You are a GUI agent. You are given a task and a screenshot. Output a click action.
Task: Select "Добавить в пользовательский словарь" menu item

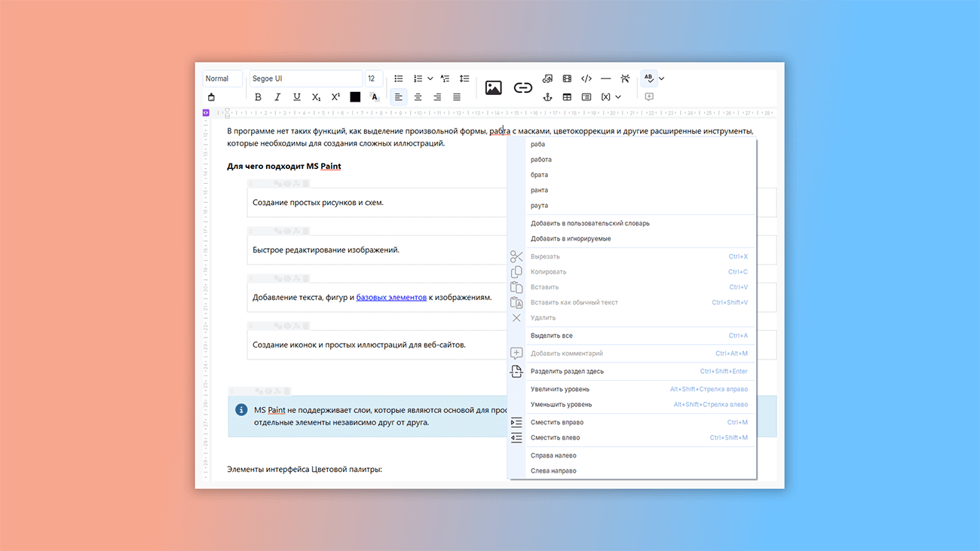click(x=590, y=223)
